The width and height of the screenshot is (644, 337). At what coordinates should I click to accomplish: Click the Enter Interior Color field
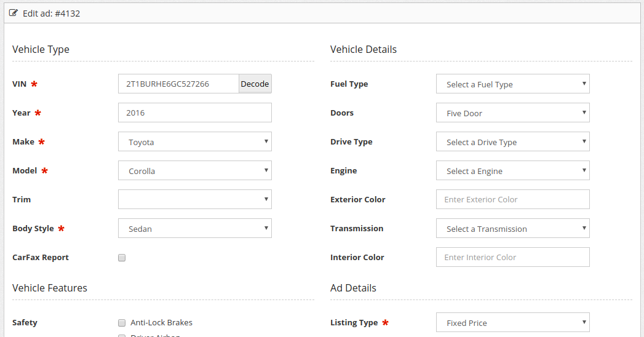coord(512,258)
